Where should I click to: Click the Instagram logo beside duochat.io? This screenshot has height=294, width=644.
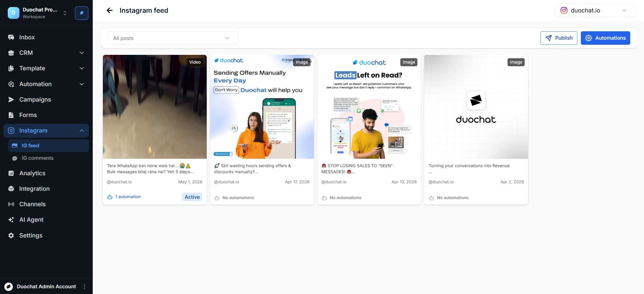564,10
